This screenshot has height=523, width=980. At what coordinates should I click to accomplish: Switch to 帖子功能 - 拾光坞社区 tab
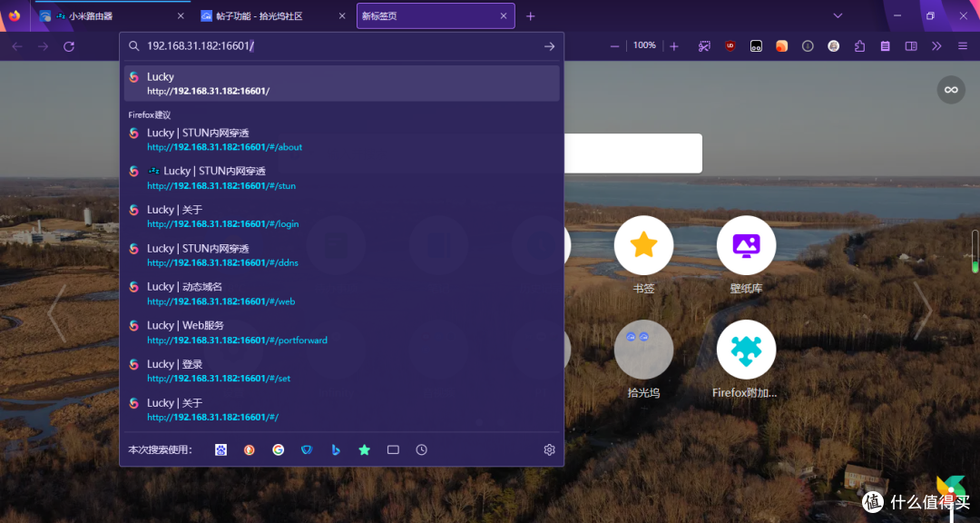point(274,16)
